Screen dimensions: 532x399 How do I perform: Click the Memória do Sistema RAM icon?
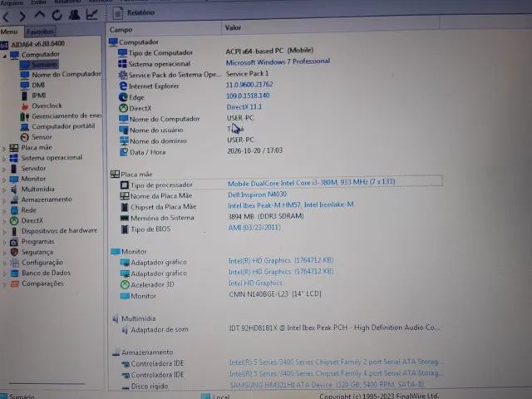click(x=125, y=218)
